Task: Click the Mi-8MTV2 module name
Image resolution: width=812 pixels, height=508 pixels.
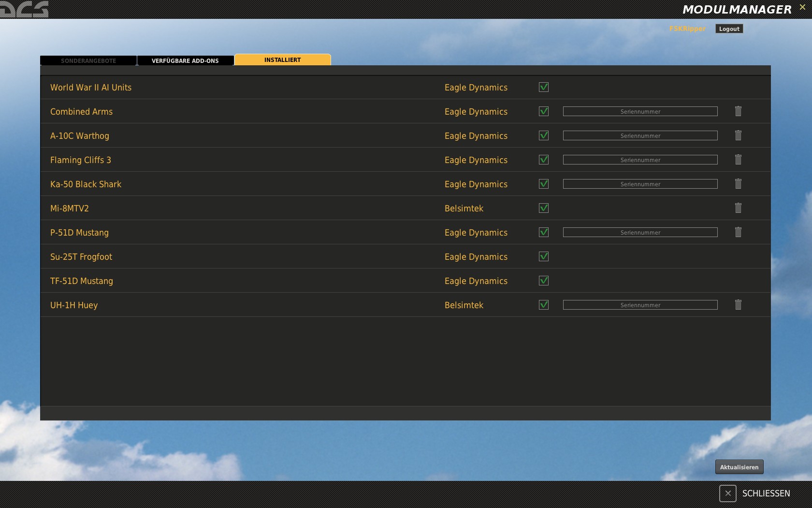Action: tap(70, 209)
